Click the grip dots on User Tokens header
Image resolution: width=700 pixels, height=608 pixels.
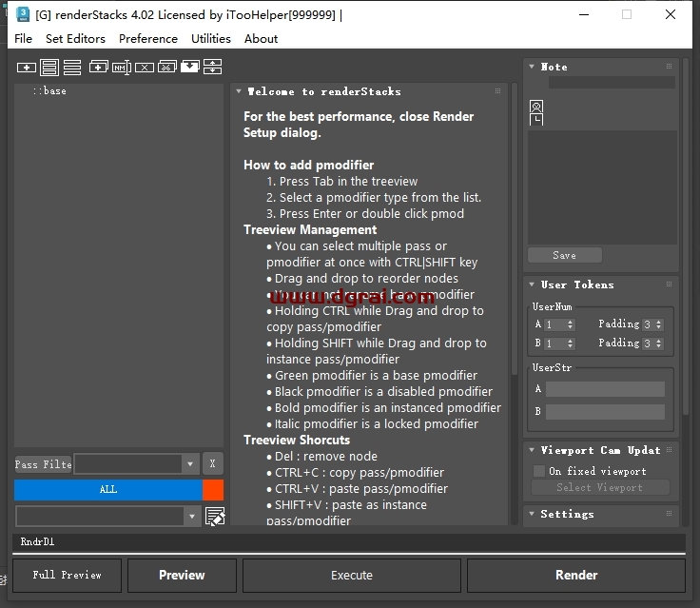click(x=669, y=284)
